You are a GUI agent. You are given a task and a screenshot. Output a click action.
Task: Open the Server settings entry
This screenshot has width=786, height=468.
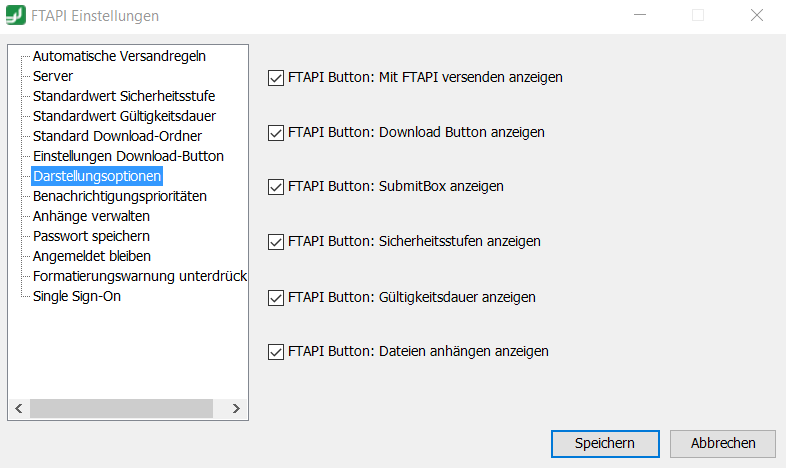coord(53,76)
